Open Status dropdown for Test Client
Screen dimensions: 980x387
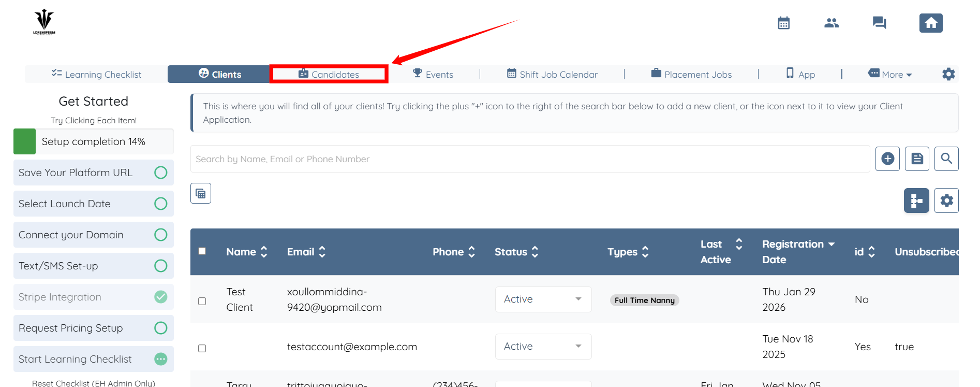543,299
